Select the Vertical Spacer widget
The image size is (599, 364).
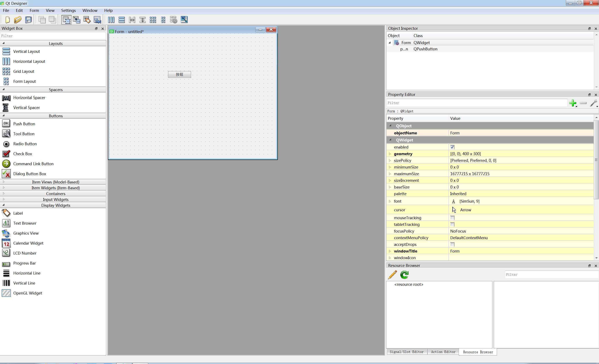[26, 107]
